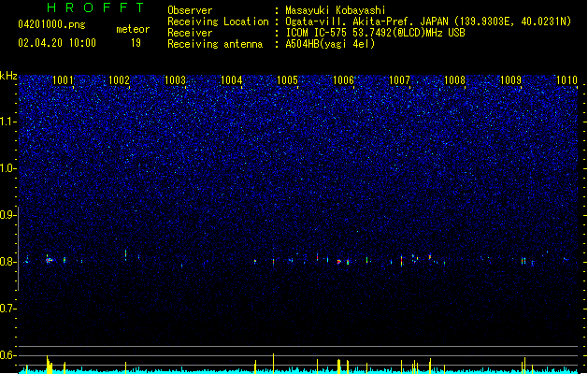Click the date stamp 02.04.20 10:00
Screen dimensions: 588x374
click(x=57, y=43)
